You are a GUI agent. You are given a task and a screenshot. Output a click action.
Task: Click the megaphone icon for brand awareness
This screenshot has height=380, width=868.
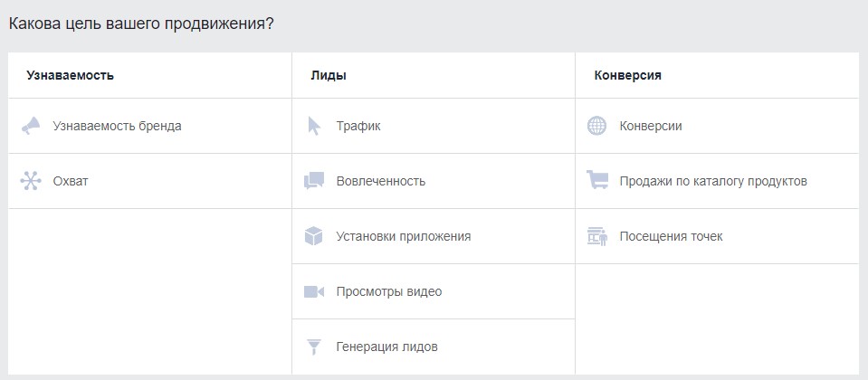[31, 126]
